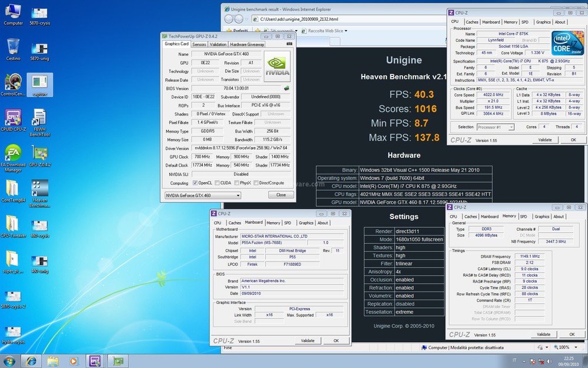Viewport: 588px width, 368px height.
Task: Open Windows Explorer from the taskbar
Action: click(x=52, y=362)
